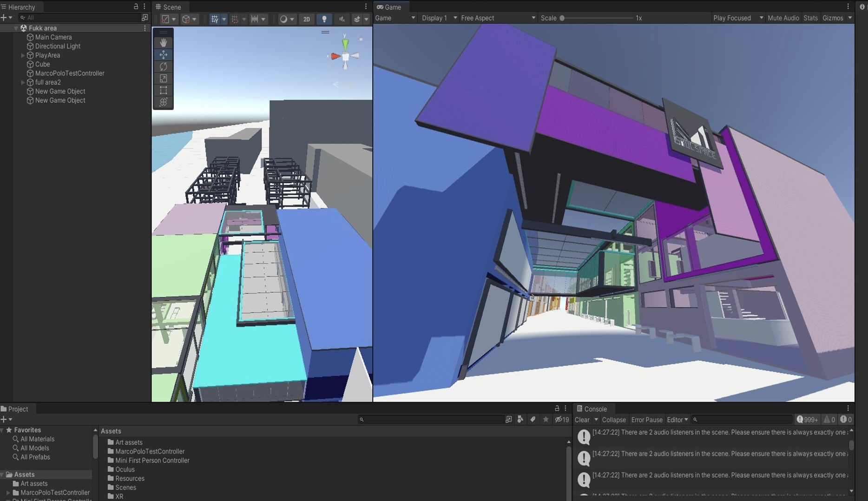Select the Move tool in Scene toolbar
868x501 pixels.
point(163,55)
